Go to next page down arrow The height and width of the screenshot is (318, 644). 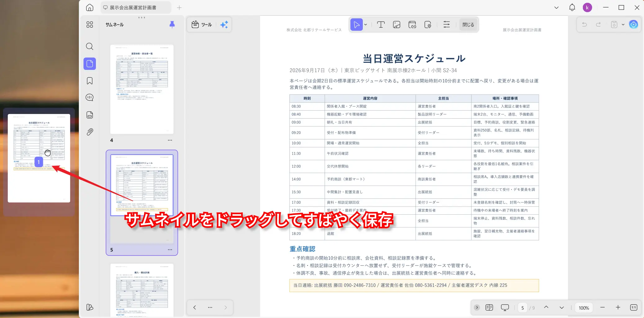[562, 307]
